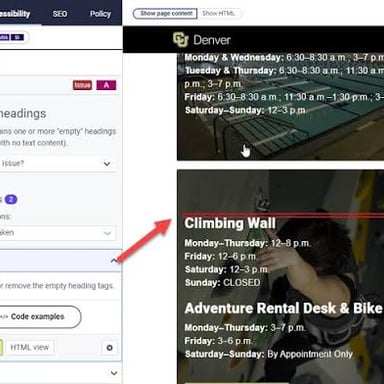
Task: Collapse the highlighted section with up chevron
Action: pyautogui.click(x=114, y=261)
